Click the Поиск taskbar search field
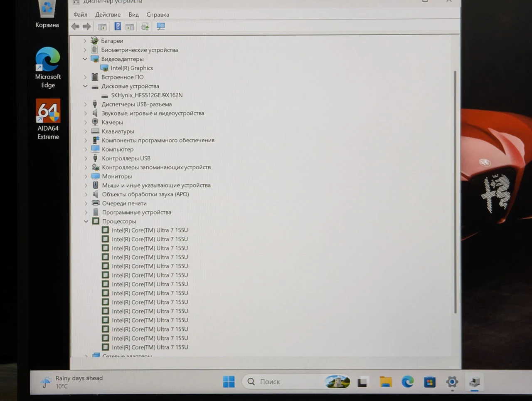Viewport: 532px width, 401px height. tap(296, 381)
